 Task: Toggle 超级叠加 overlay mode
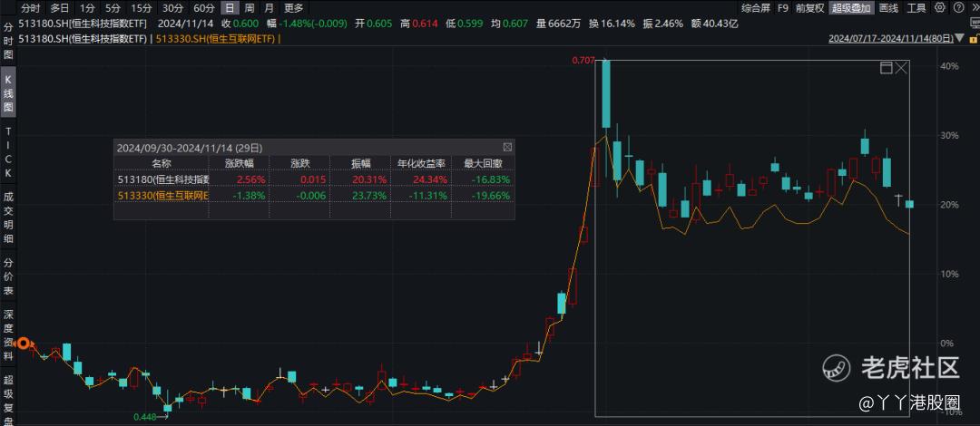(x=851, y=8)
